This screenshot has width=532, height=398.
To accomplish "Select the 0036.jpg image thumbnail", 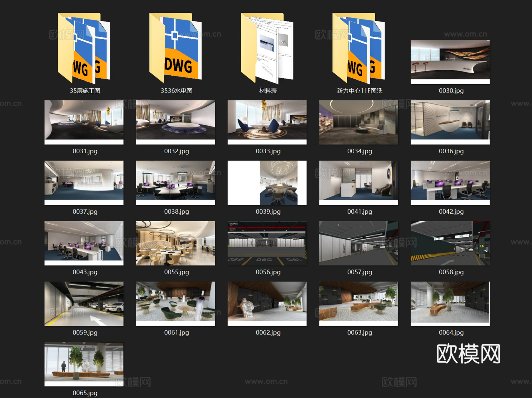I will [x=450, y=122].
